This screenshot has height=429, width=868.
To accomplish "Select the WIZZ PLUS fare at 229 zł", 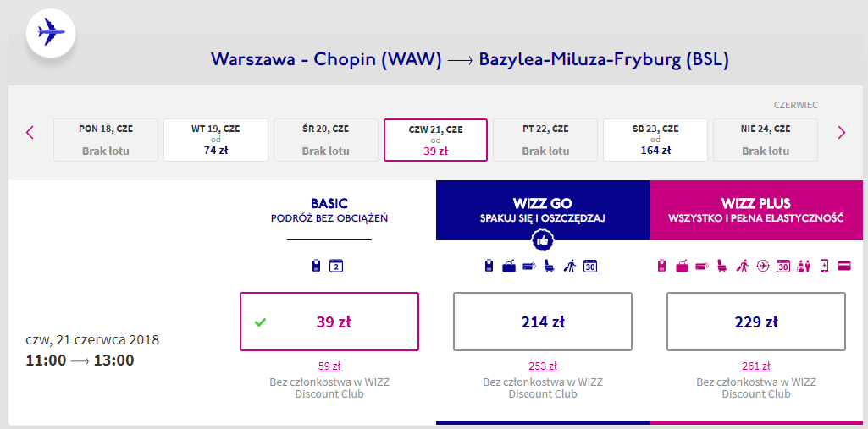I will click(x=756, y=322).
